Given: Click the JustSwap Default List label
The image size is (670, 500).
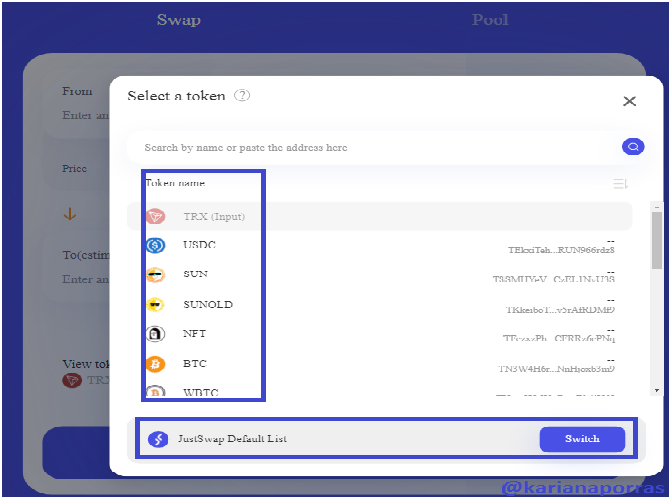Looking at the screenshot, I should (232, 439).
